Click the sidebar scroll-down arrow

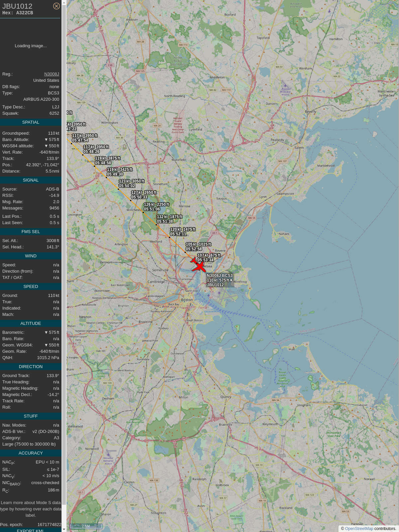pyautogui.click(x=64, y=529)
